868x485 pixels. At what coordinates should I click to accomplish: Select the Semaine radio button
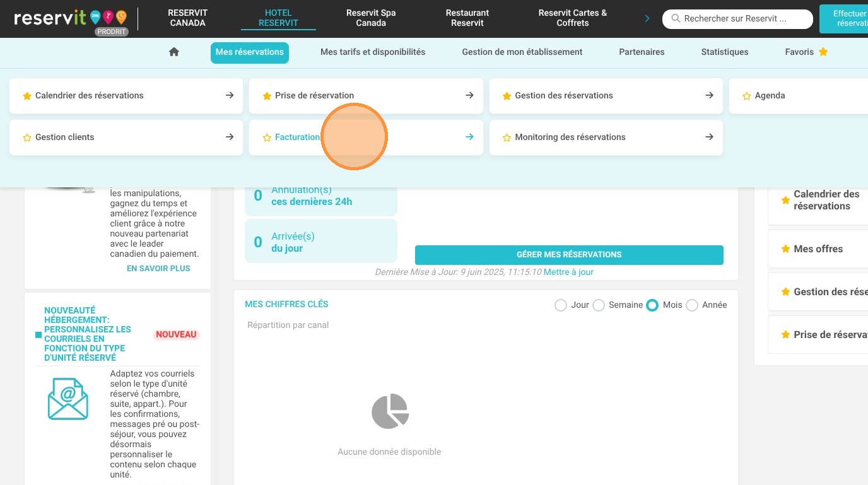coord(598,305)
